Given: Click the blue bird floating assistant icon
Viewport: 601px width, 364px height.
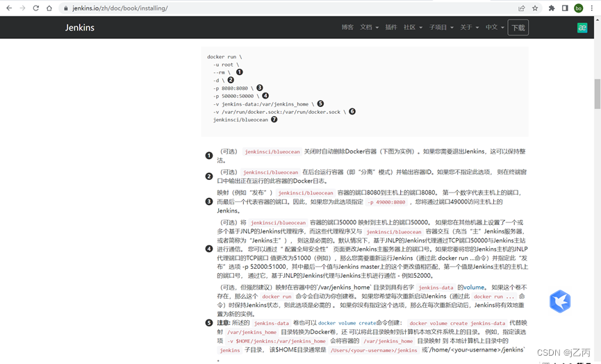Looking at the screenshot, I should 560,301.
